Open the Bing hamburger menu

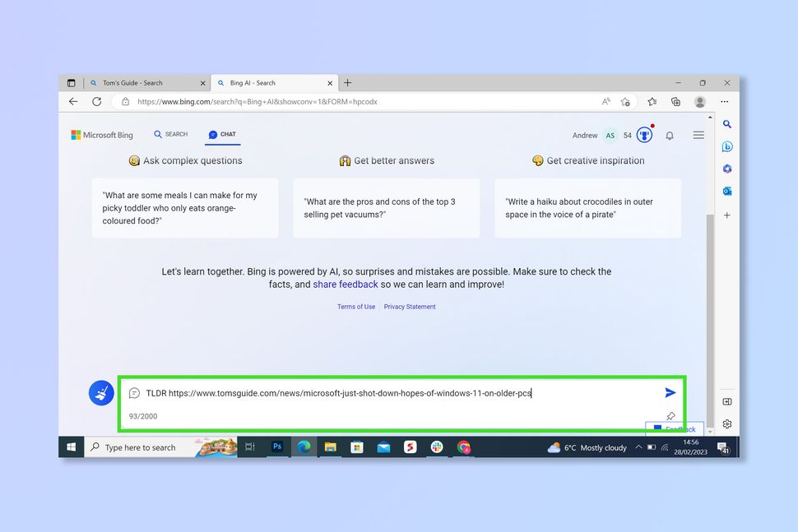click(x=698, y=135)
